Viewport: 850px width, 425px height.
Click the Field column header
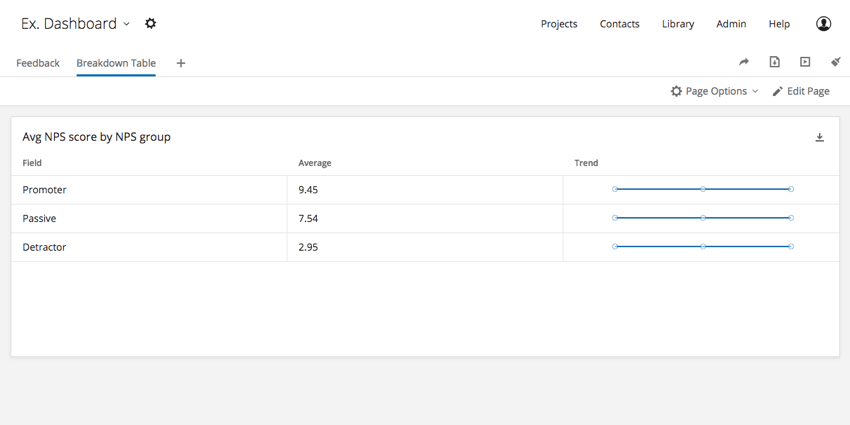click(x=32, y=163)
